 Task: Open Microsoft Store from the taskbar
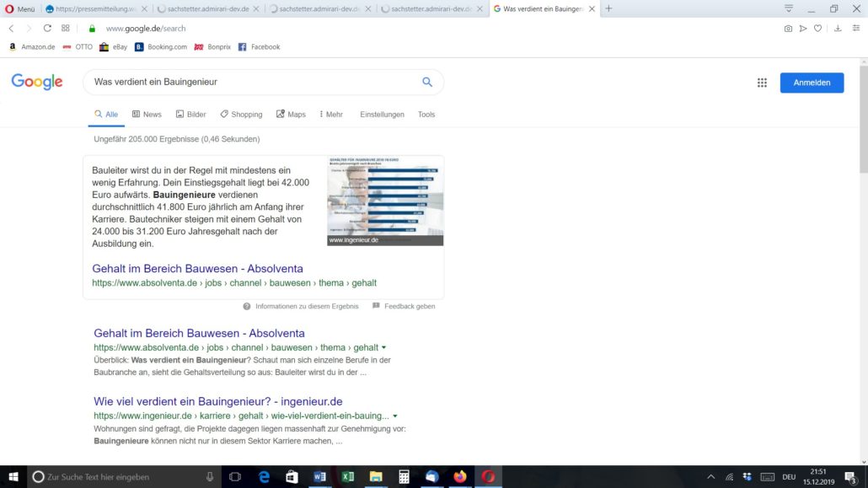pos(292,477)
